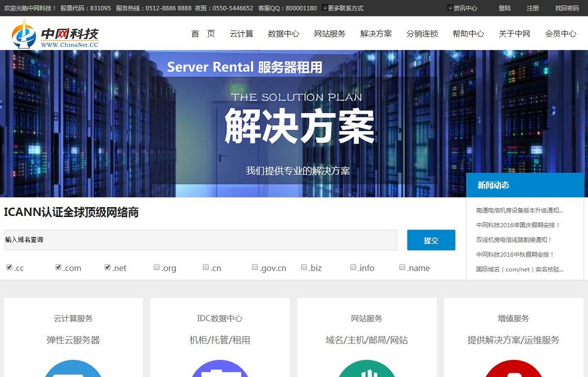
Task: Uncheck the .com domain checkbox
Action: click(x=58, y=267)
